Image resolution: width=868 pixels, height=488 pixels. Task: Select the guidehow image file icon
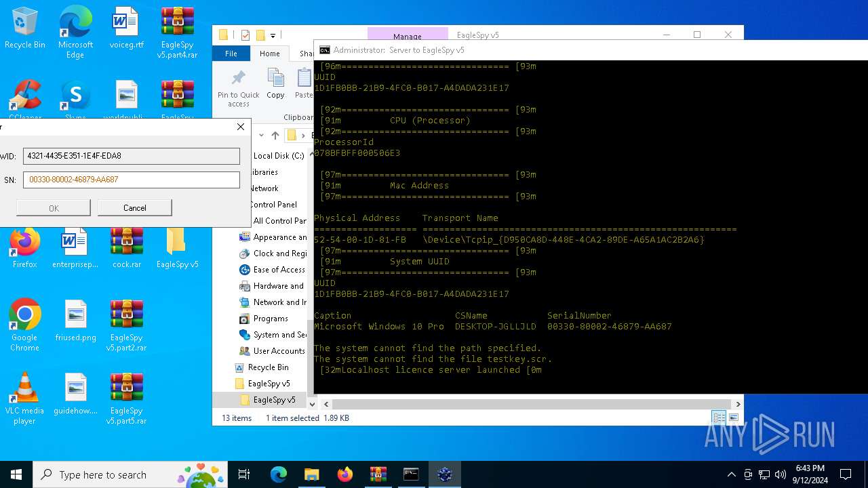[x=75, y=394]
